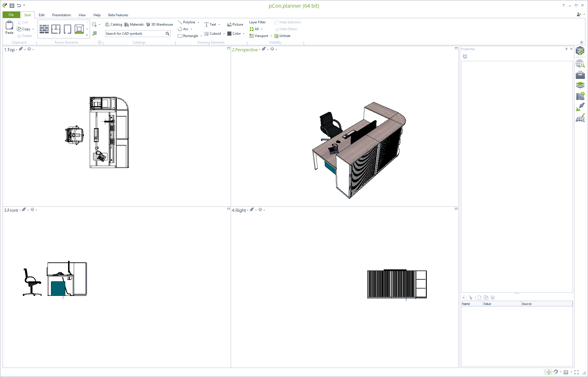Open the object configuration sidebar tool
This screenshot has height=377, width=588.
(x=580, y=51)
